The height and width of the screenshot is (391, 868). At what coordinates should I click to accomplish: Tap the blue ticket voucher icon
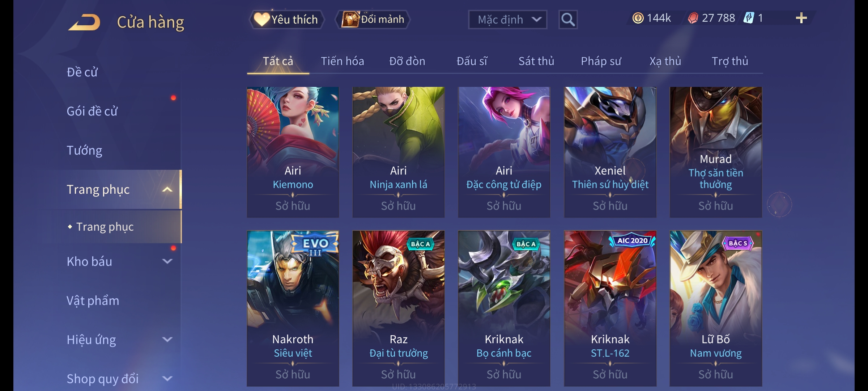(749, 18)
